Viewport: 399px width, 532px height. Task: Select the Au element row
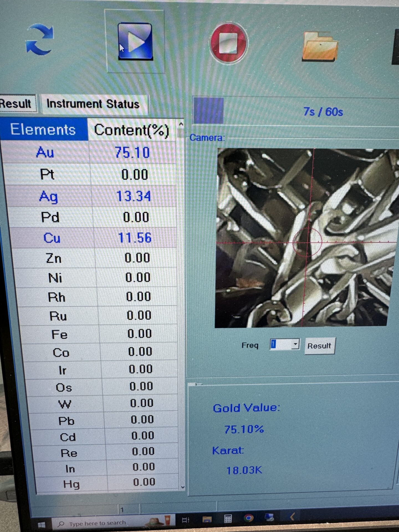click(x=89, y=152)
